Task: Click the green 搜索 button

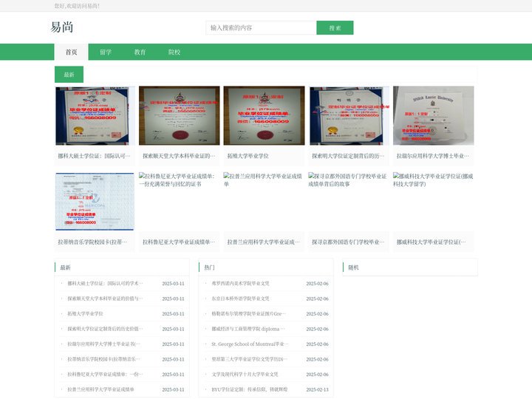Action: point(335,28)
